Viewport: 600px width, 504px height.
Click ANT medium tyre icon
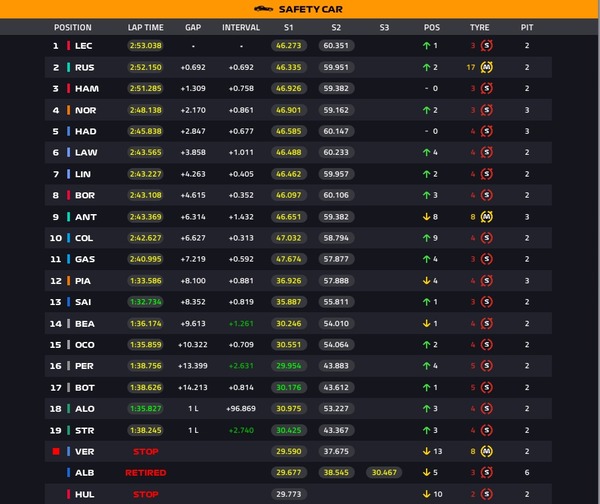coord(486,217)
